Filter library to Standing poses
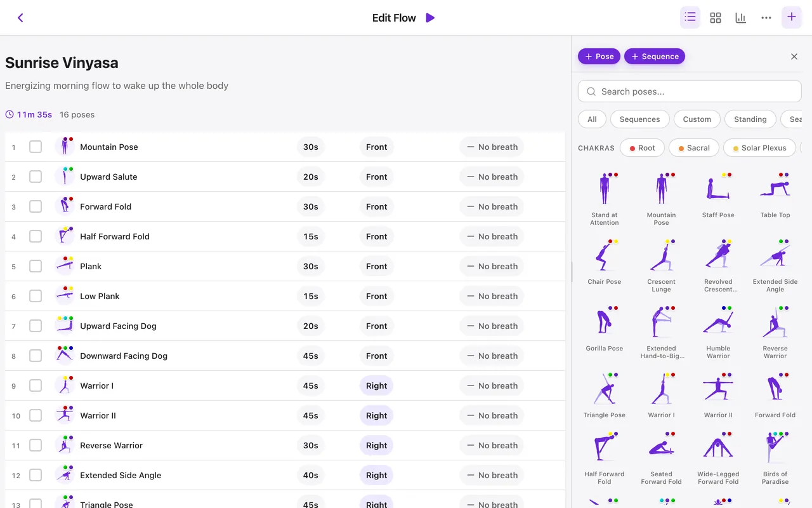This screenshot has height=508, width=812. (x=750, y=119)
